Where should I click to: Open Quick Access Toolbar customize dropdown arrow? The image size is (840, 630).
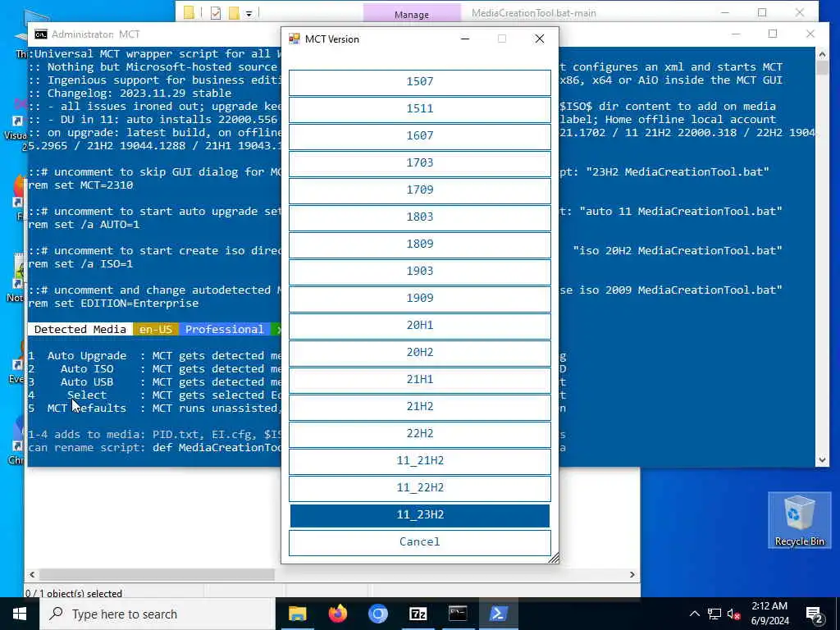249,13
